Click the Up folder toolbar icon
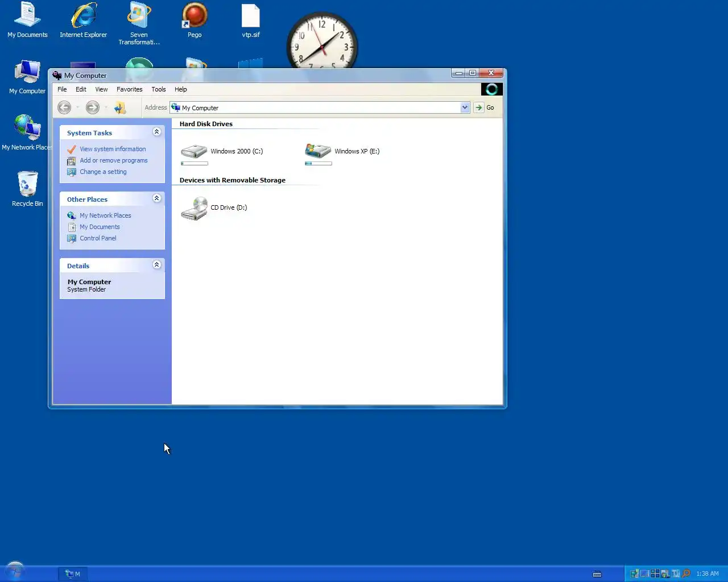 (119, 107)
